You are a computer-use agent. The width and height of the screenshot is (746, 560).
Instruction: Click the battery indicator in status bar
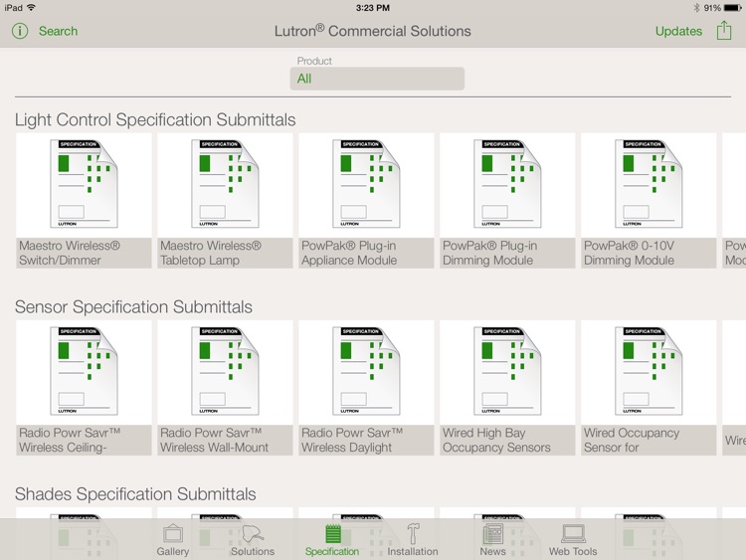(x=732, y=8)
